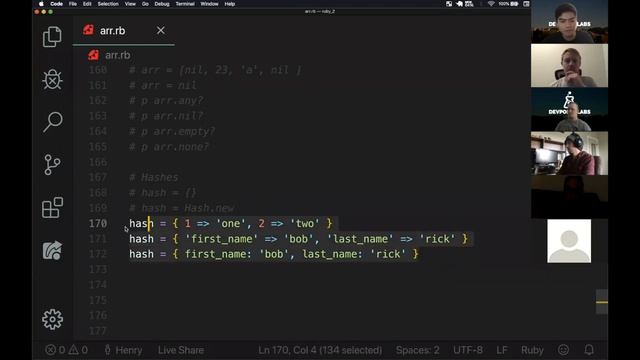
Task: Open the Code menu
Action: [x=56, y=4]
